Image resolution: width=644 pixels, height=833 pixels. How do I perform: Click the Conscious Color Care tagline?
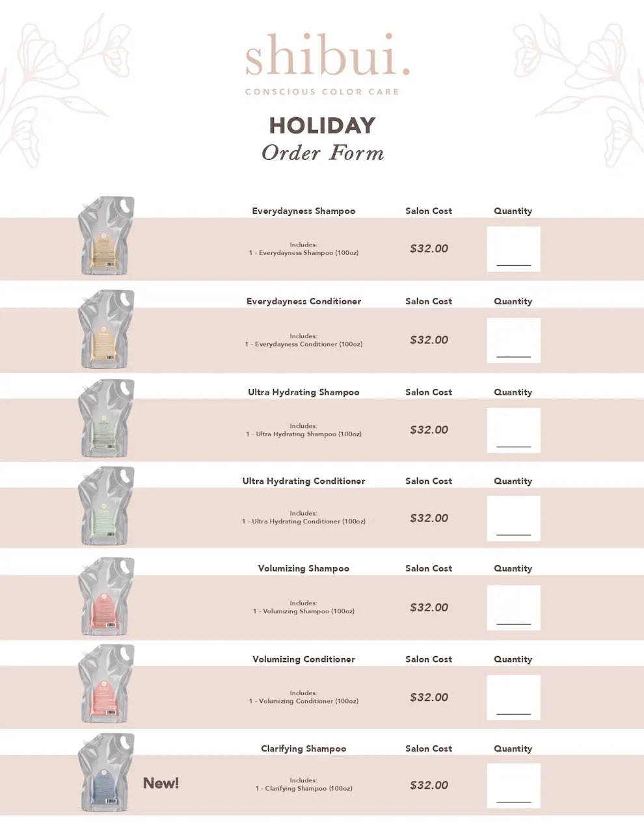click(322, 92)
